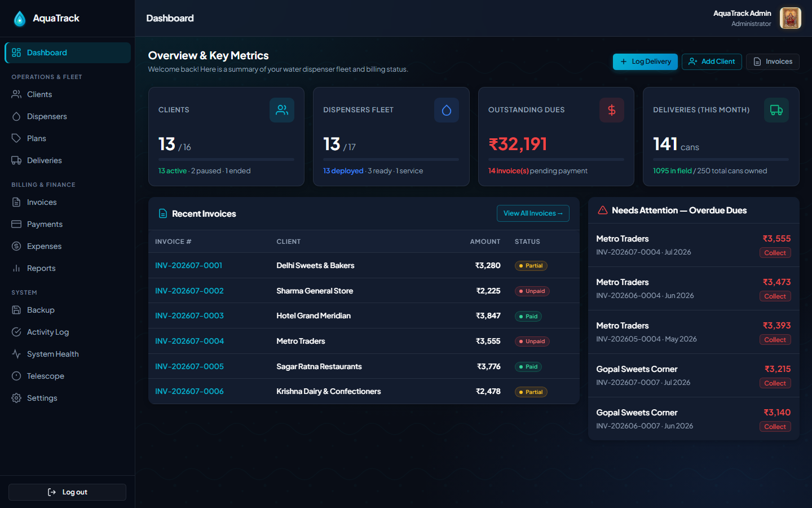Click the ₹32,191 outstanding dues amount
The width and height of the screenshot is (812, 508).
click(518, 144)
